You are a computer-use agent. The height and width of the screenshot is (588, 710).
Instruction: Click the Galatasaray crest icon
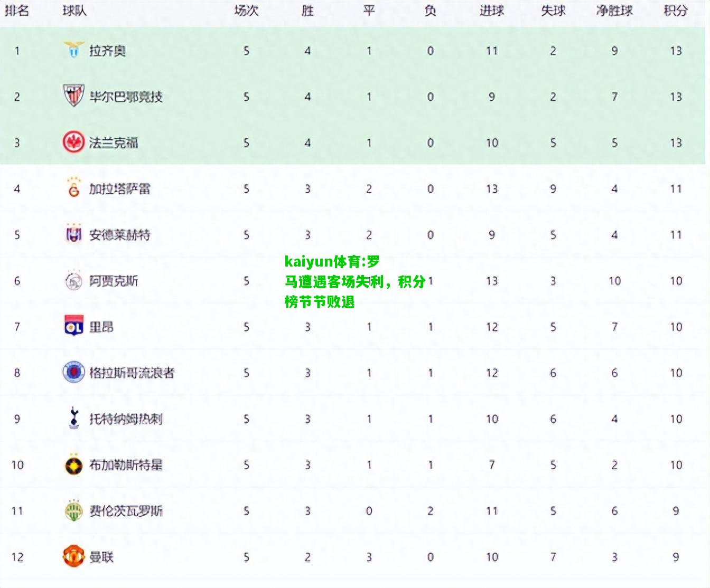tap(73, 188)
